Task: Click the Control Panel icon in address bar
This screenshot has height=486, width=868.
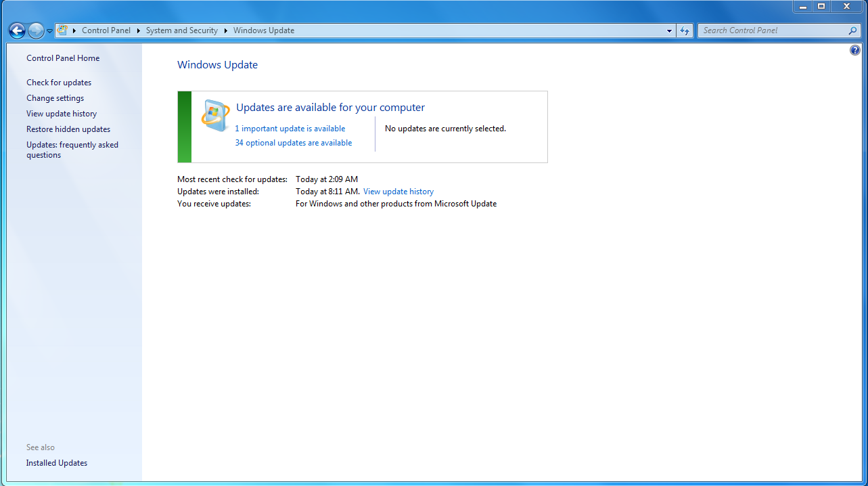Action: click(63, 30)
